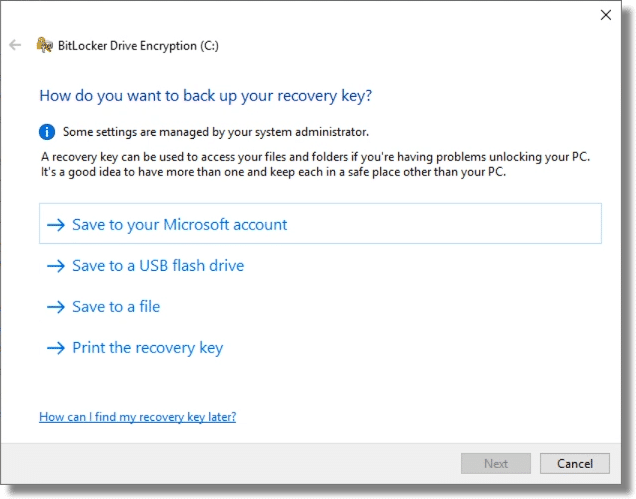Click the arrow beside Save to your Microsoft account
Image resolution: width=636 pixels, height=499 pixels.
(56, 225)
